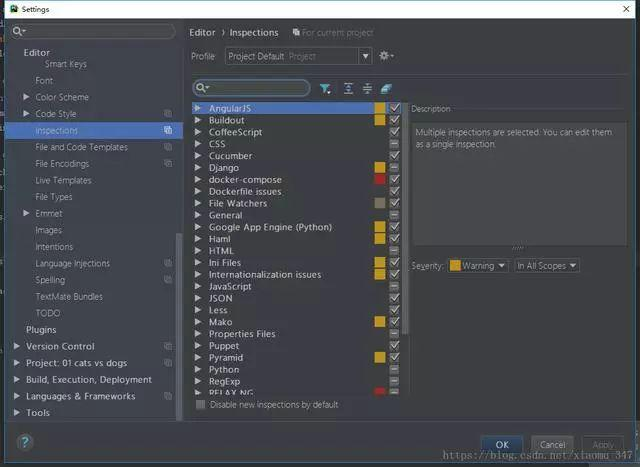Screen dimensions: 640x467
Task: Expand the AngularJS inspection group
Action: [x=198, y=108]
